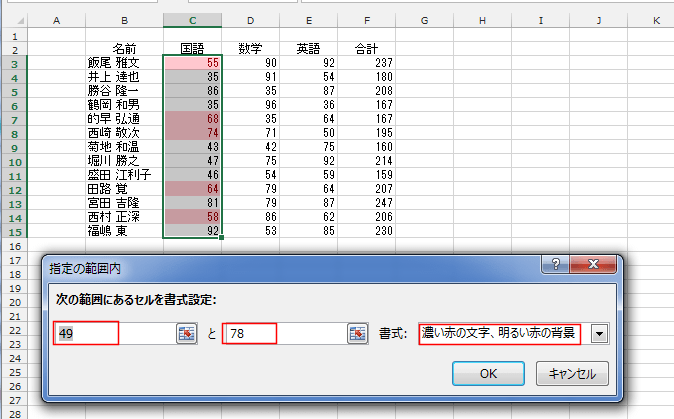Screen dimensions: 674x419
Task: Click highlighted 国語 score 68
Action: (193, 119)
